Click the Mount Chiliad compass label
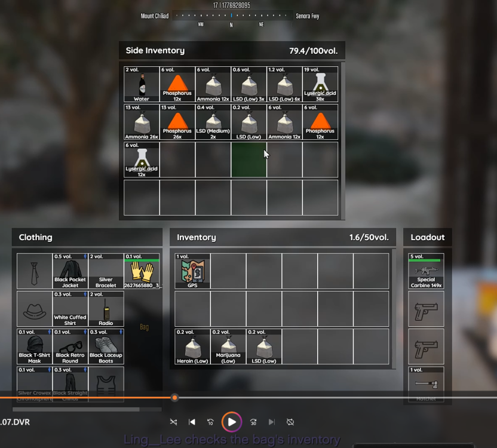This screenshot has height=448, width=497. tap(155, 16)
